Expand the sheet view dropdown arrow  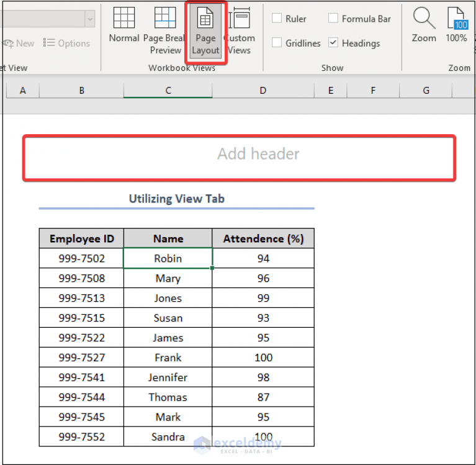pos(90,19)
